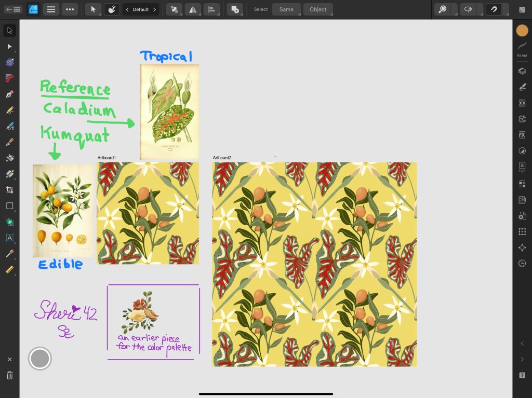Select the Move tool arrow in left toolbar
Image resolution: width=532 pixels, height=398 pixels.
9,31
